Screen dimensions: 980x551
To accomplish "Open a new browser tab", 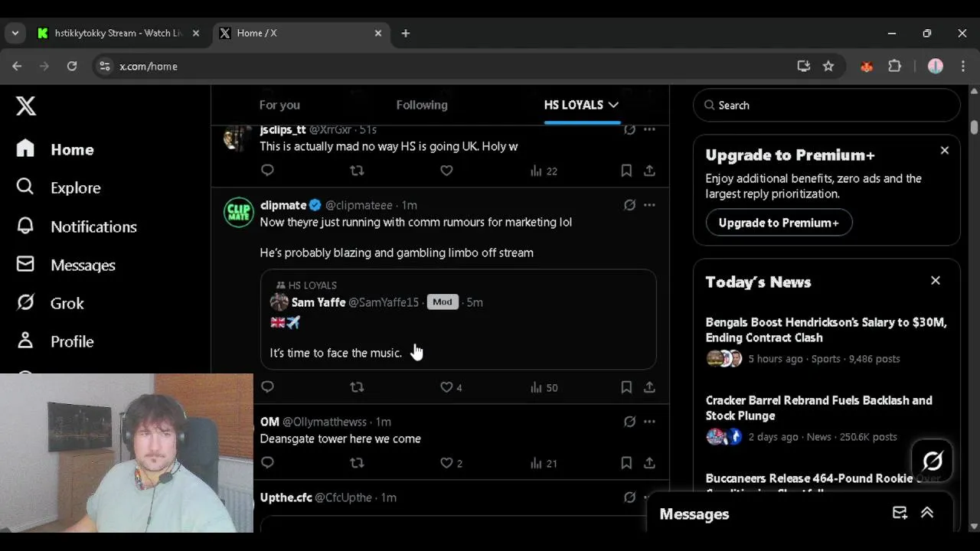I will 406,33.
